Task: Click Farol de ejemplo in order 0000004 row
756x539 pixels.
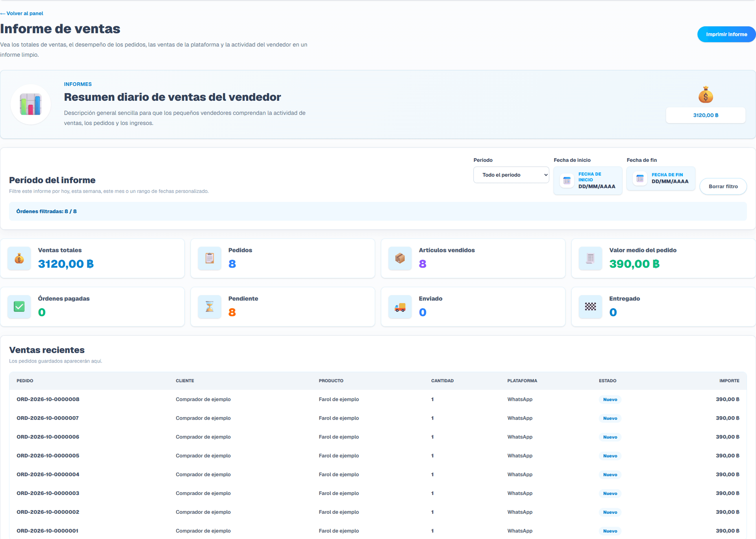Action: [x=339, y=474]
